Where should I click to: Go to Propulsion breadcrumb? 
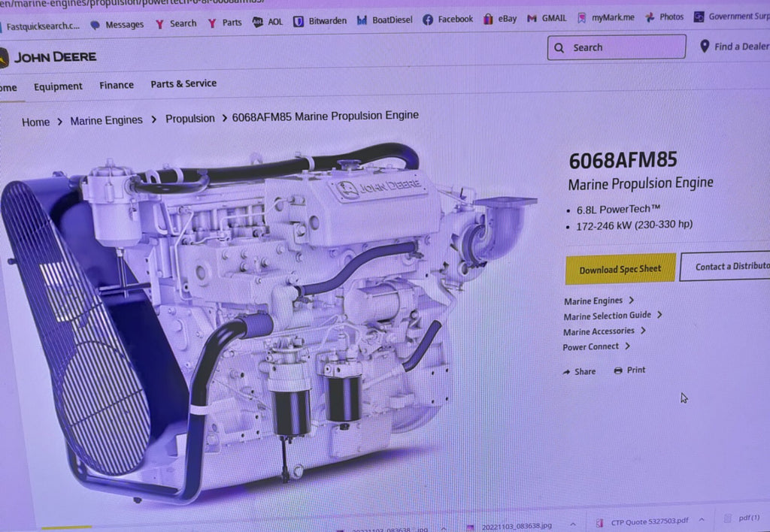tap(189, 118)
